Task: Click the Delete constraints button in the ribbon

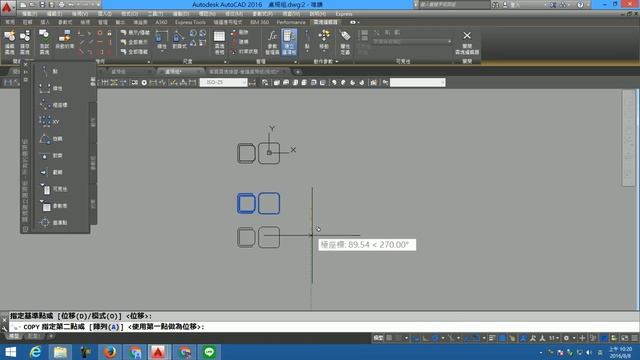Action: [240, 32]
